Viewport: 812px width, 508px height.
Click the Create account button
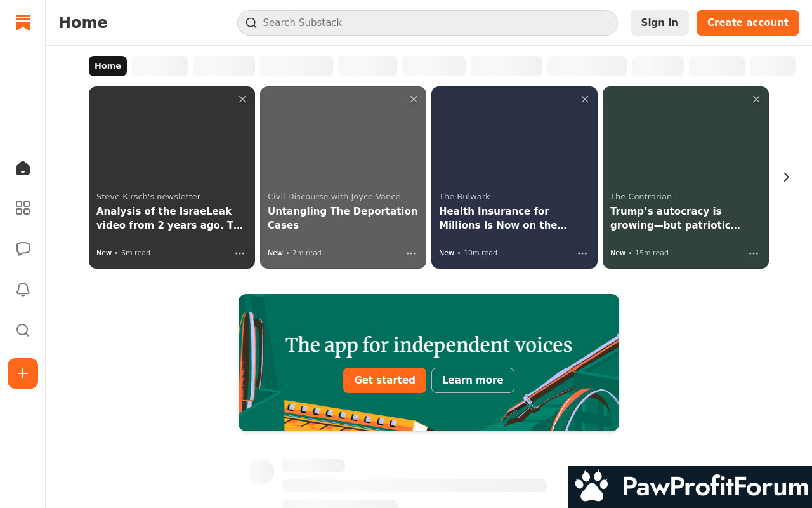pyautogui.click(x=747, y=23)
